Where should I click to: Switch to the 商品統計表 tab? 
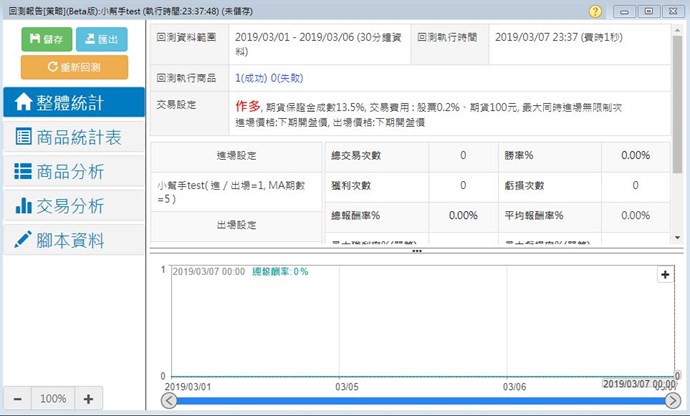(66, 137)
